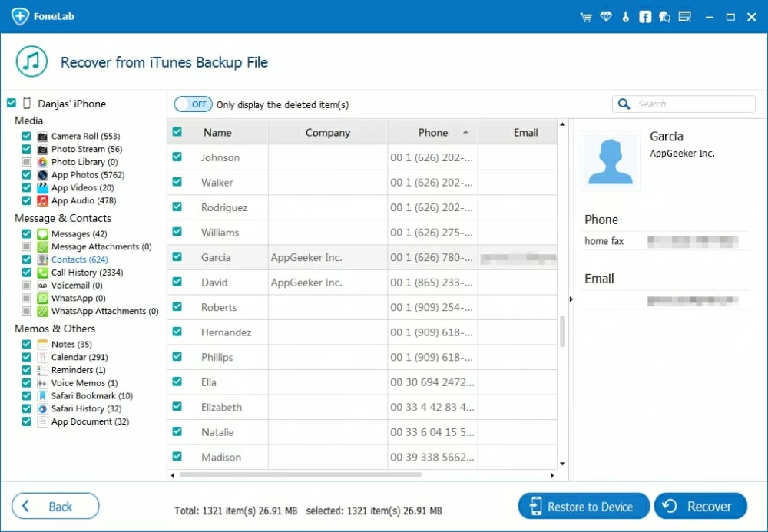
Task: Select Safari Bookmark in the sidebar
Action: tap(91, 396)
